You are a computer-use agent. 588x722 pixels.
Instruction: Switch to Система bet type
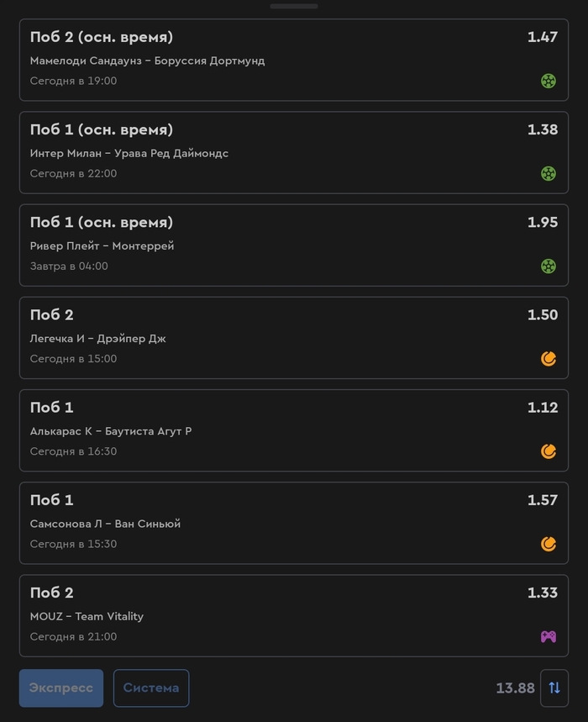151,688
